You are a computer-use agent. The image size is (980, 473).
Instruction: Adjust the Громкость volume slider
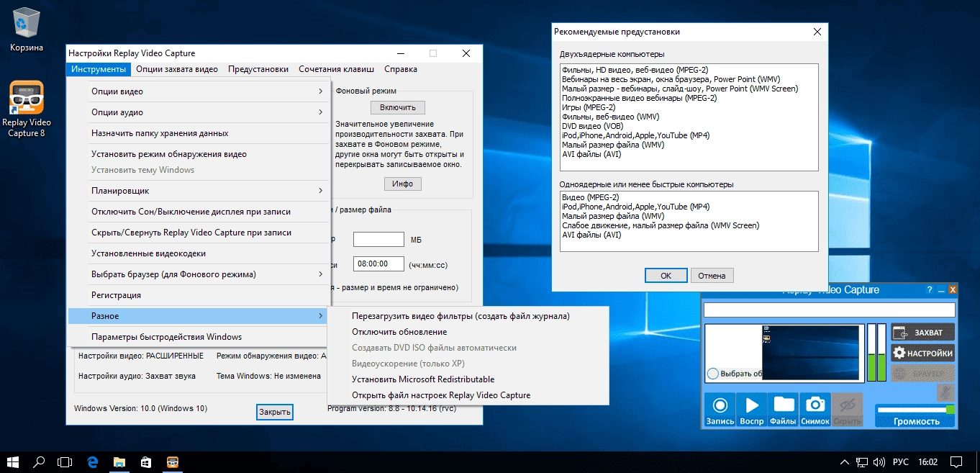[x=915, y=410]
